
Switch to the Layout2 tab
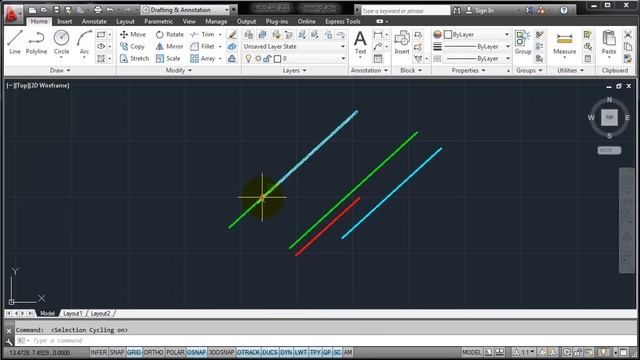tap(100, 313)
